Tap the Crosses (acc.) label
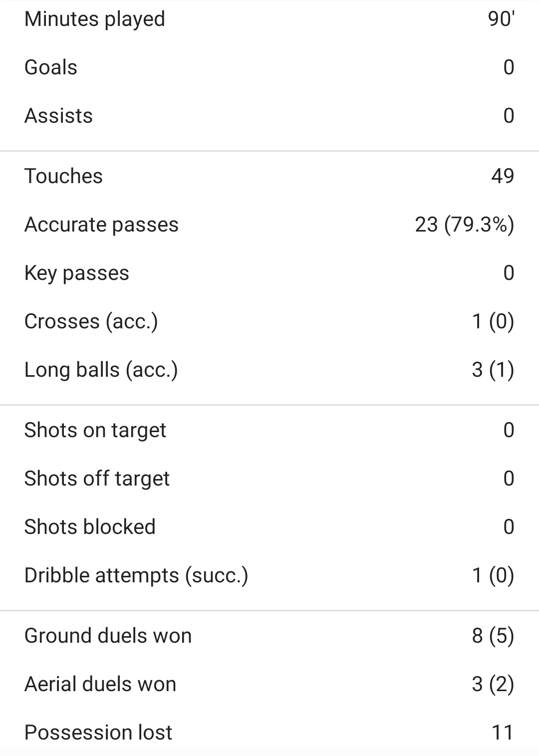539x756 pixels. 91,321
